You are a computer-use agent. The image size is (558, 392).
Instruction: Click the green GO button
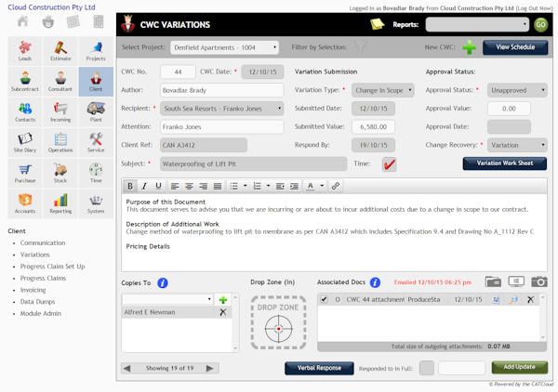(x=540, y=24)
